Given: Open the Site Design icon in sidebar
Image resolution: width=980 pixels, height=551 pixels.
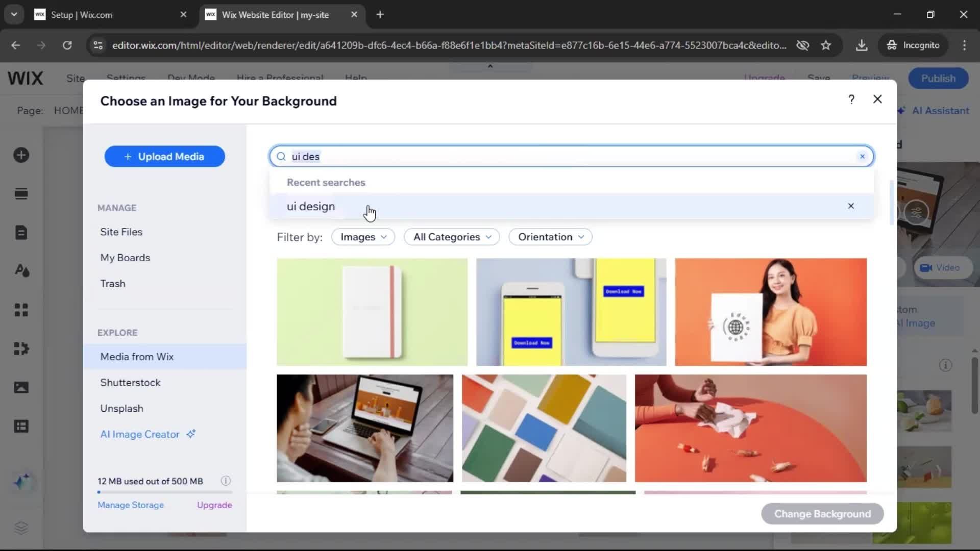Looking at the screenshot, I should (21, 270).
